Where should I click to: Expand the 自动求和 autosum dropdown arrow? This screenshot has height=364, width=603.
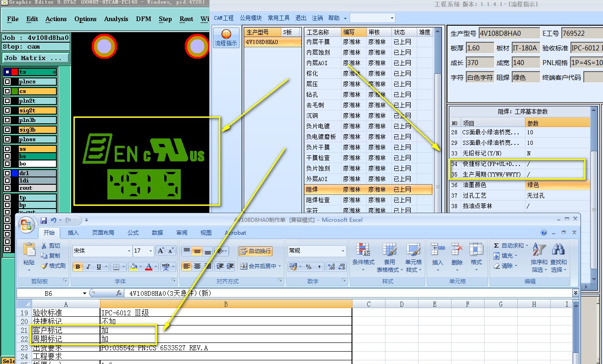pos(527,246)
